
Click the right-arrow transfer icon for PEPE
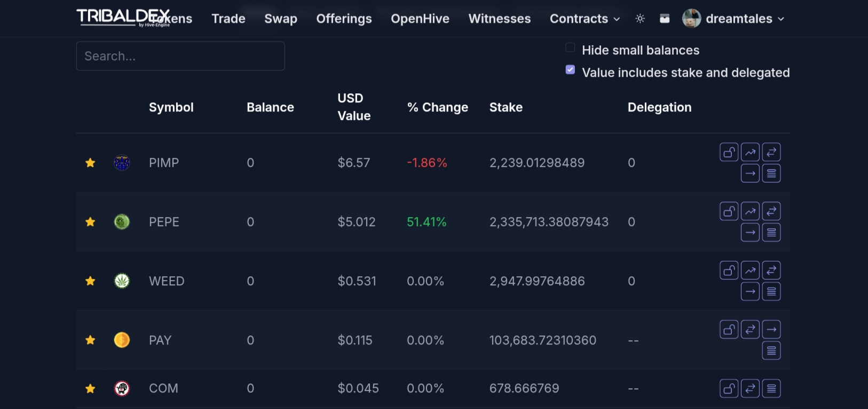click(750, 232)
